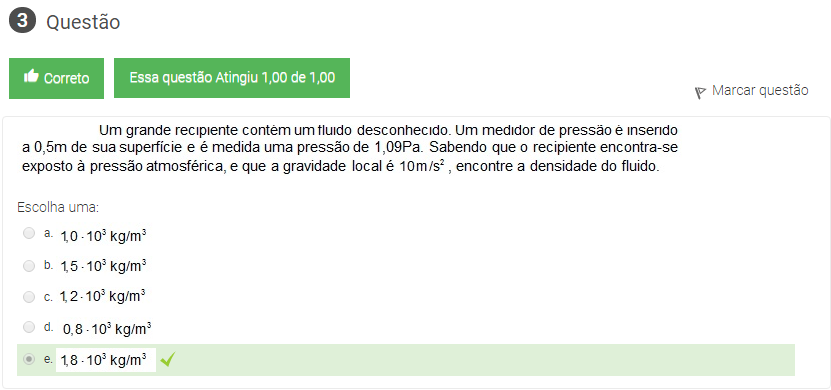This screenshot has height=390, width=831.
Task: Click the flag icon next to Marcar questão
Action: [701, 93]
